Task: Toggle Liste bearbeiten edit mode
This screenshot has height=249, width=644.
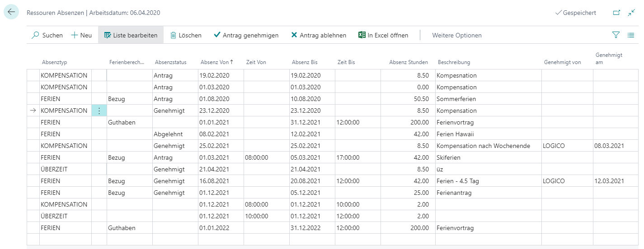Action: coord(131,35)
